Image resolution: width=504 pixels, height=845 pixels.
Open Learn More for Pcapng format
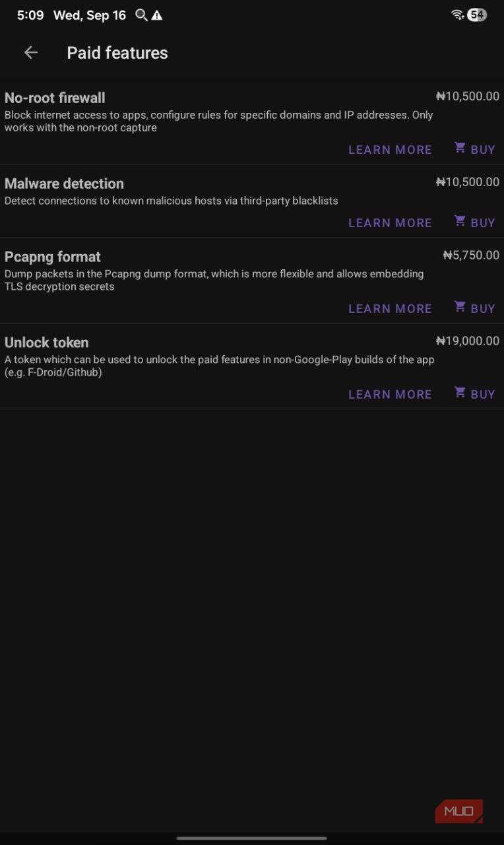390,309
